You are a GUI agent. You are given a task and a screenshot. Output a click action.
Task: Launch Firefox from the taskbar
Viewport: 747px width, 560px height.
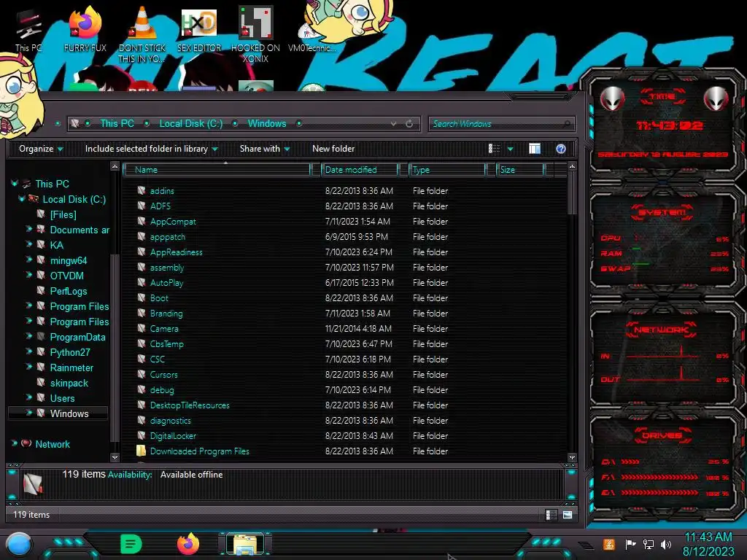188,544
